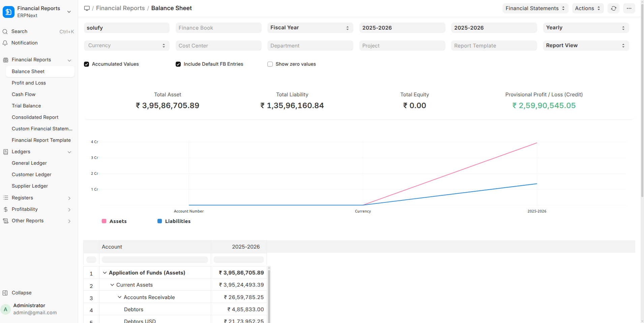The height and width of the screenshot is (323, 644).
Task: Open Notification bell icon
Action: tap(5, 43)
